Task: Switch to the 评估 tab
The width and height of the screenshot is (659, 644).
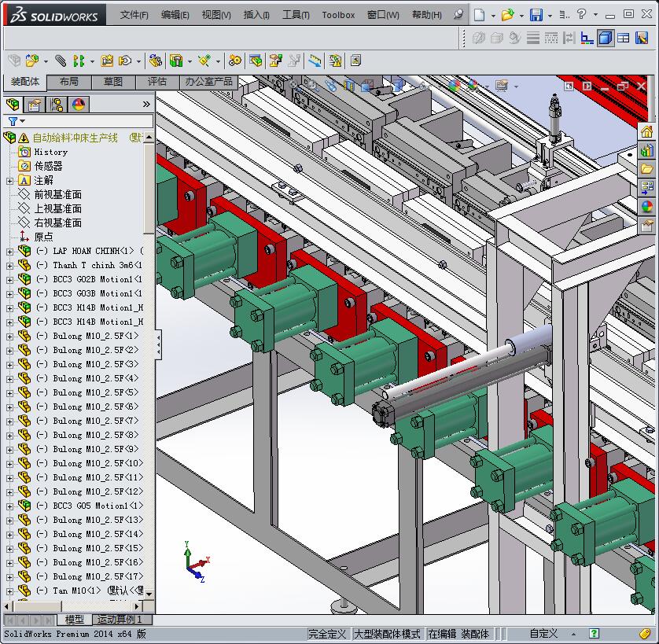Action: (157, 82)
